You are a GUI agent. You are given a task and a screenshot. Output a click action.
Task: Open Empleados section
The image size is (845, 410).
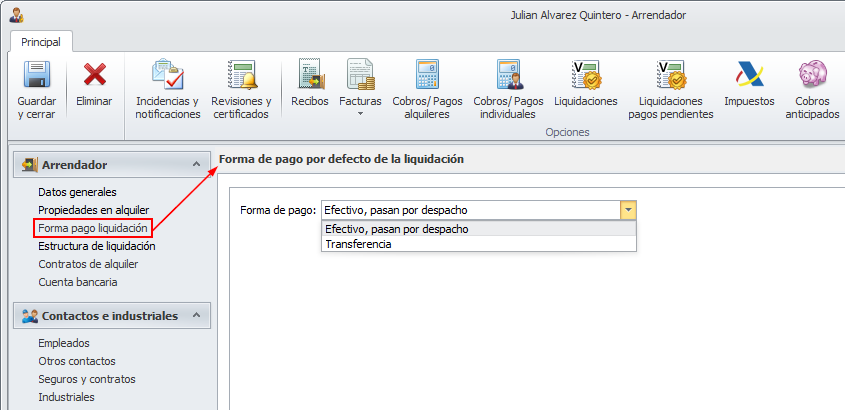(x=64, y=343)
